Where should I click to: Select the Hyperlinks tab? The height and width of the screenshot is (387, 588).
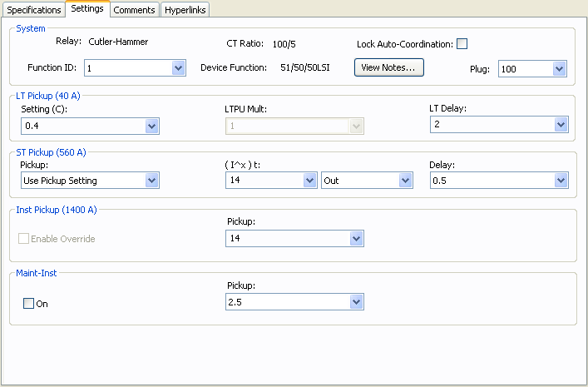click(185, 10)
